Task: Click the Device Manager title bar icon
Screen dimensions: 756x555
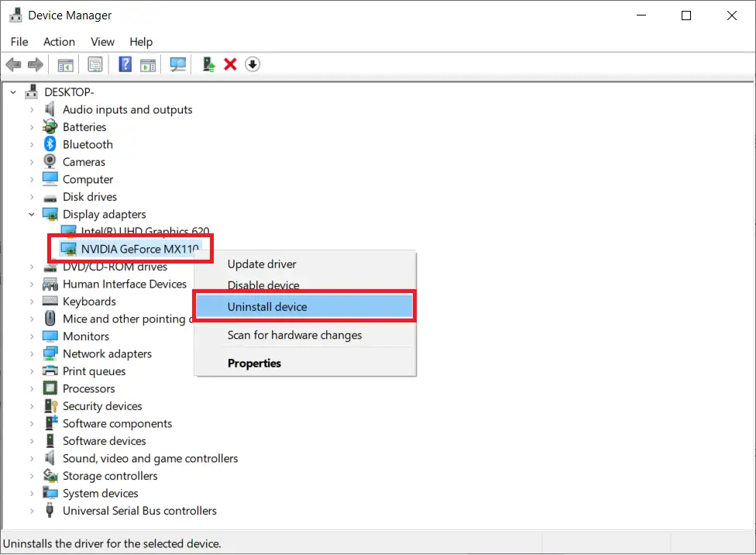Action: [15, 15]
